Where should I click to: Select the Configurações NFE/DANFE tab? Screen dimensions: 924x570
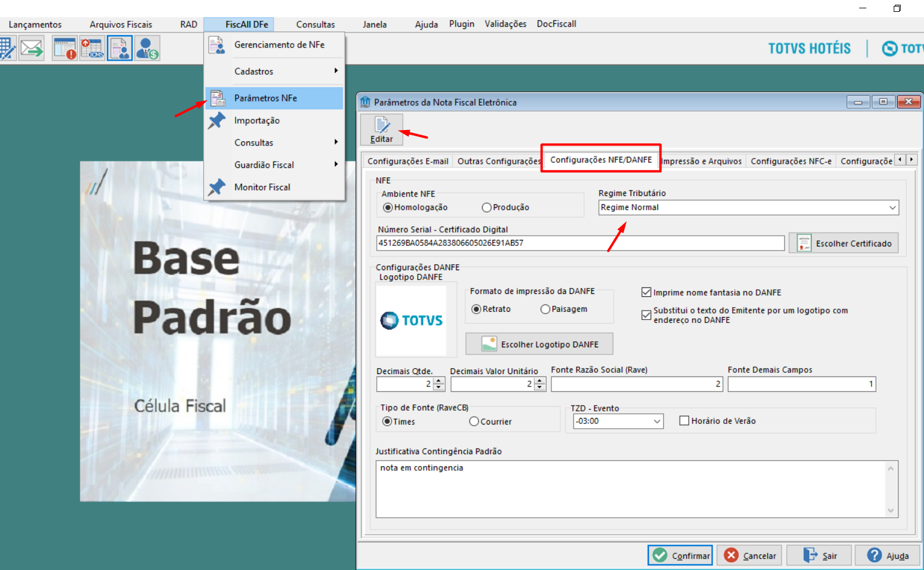[601, 160]
